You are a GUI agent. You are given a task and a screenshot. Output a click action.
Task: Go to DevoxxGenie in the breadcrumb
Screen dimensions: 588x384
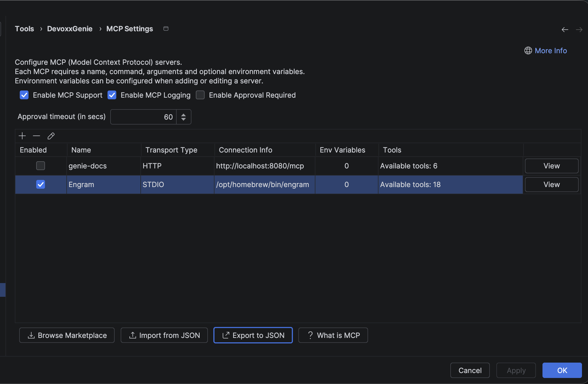point(70,29)
